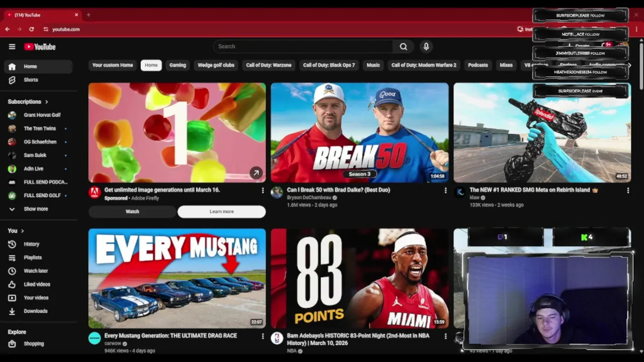Screen dimensions: 644x362
Task: Open Grant Horvat Golf subscription
Action: [x=38, y=115]
